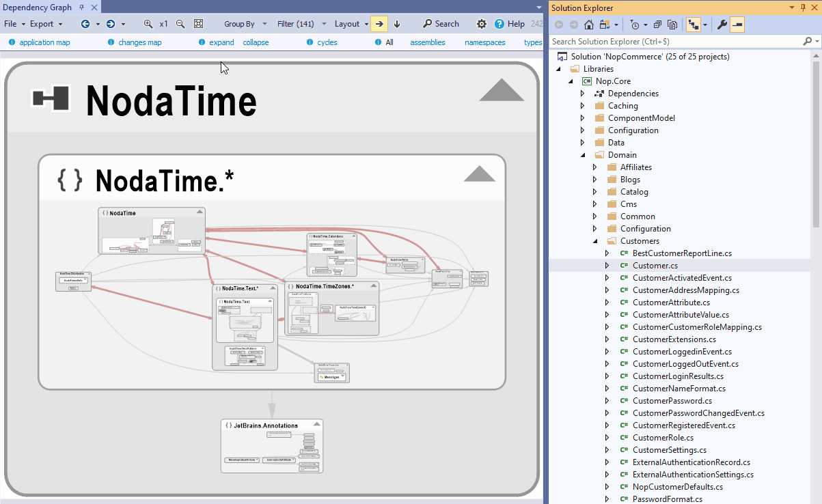Click the changes map link
Image resolution: width=822 pixels, height=504 pixels.
140,42
